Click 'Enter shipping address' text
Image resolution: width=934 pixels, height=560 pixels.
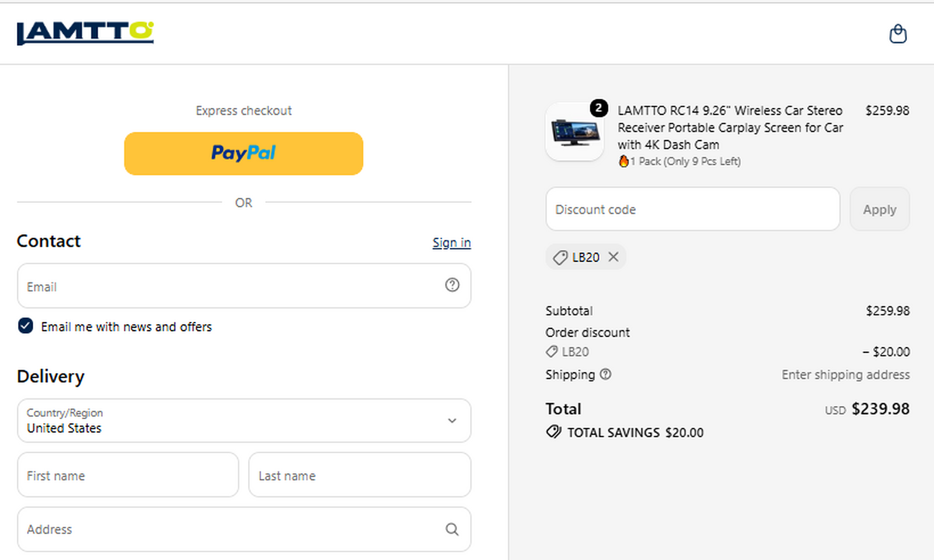[845, 374]
